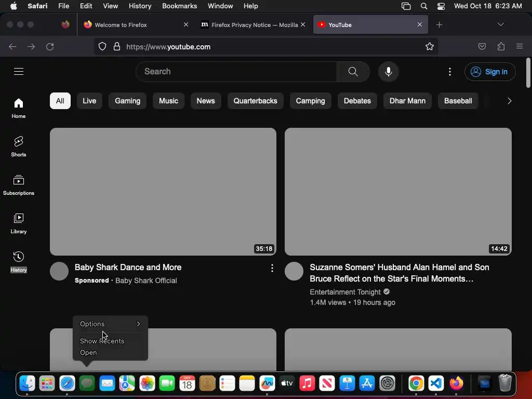The height and width of the screenshot is (399, 532).
Task: Filter by Live chip
Action: [x=89, y=101]
